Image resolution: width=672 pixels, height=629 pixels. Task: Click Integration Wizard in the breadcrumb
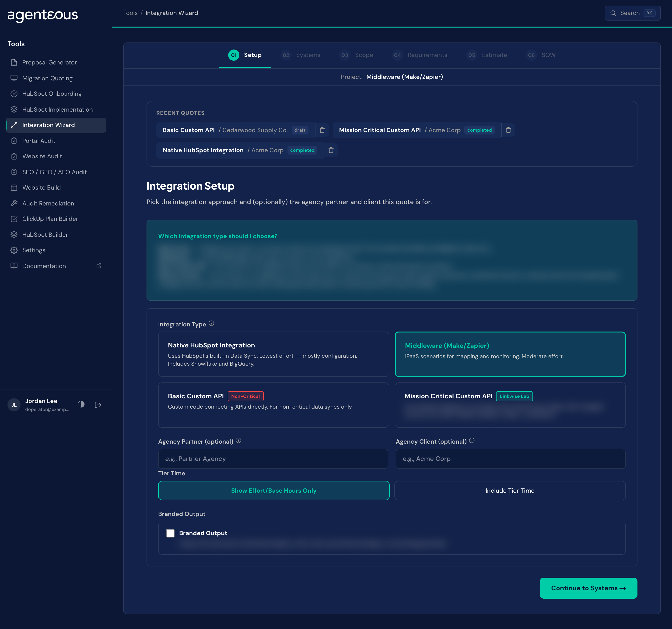tap(172, 13)
